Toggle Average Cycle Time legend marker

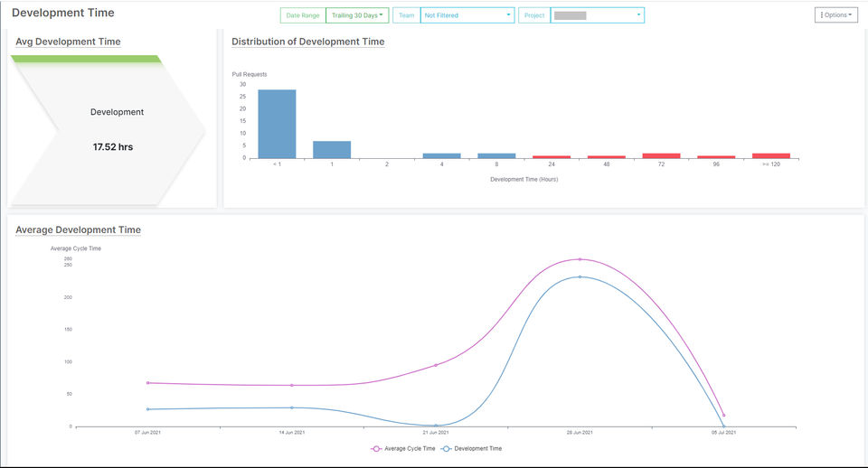376,449
